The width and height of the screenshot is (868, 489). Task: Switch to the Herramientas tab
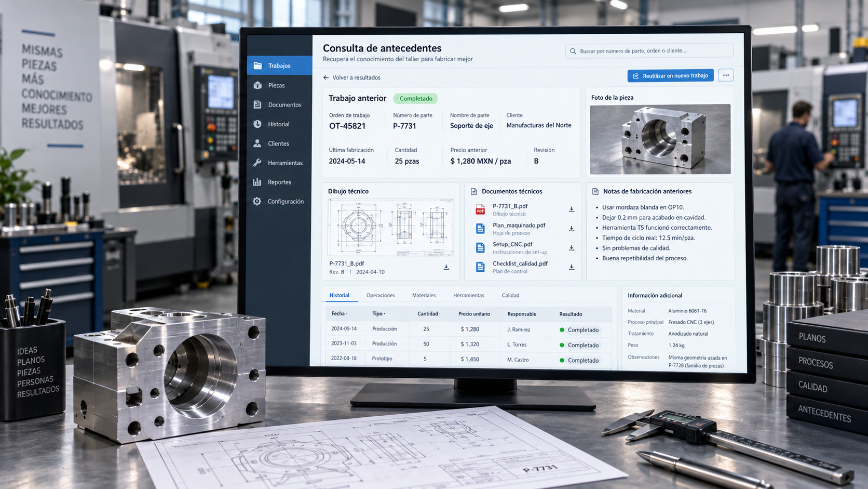click(469, 295)
